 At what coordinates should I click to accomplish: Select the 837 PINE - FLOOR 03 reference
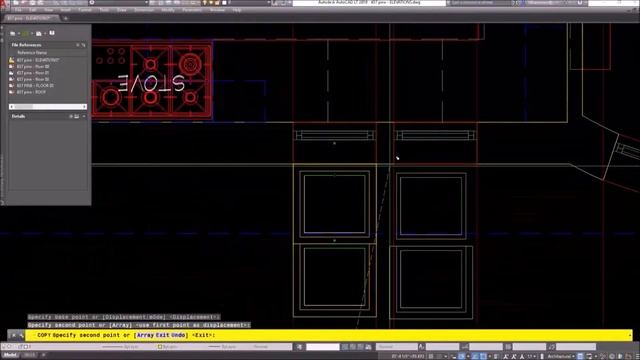[35, 86]
